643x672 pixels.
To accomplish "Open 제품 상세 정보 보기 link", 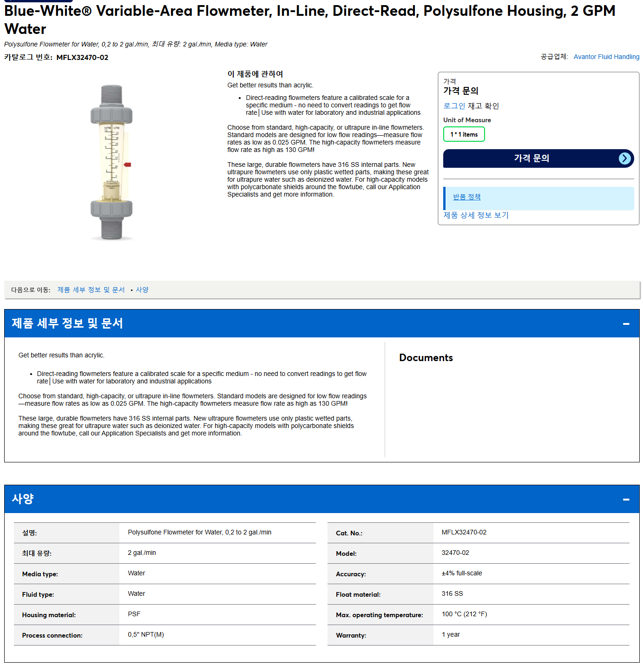I will [476, 215].
